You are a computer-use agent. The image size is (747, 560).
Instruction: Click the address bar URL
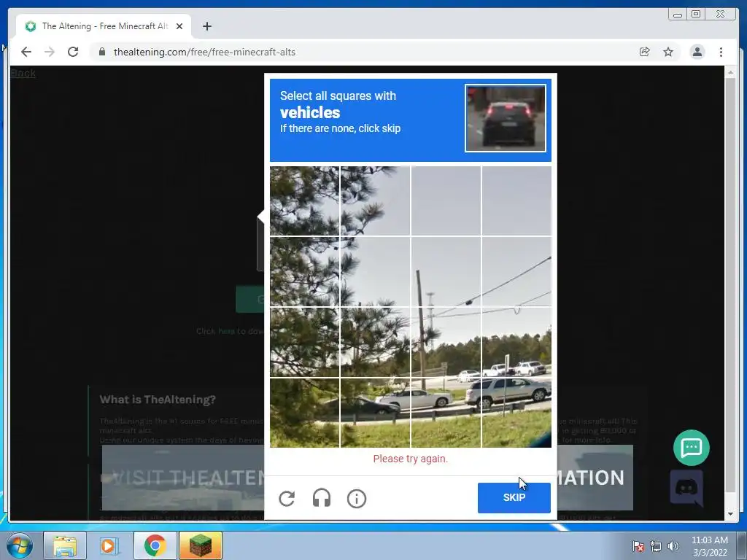204,52
